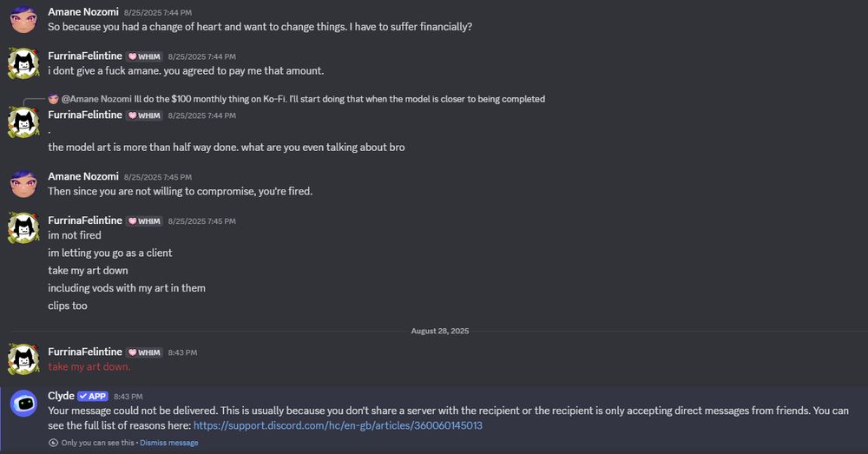This screenshot has height=454, width=868.
Task: Open Amane Nozomi's avatar beside the "change of heart" message
Action: pyautogui.click(x=23, y=19)
